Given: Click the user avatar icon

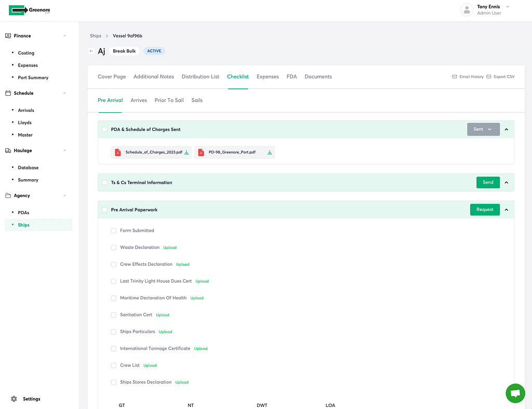Looking at the screenshot, I should coord(467,10).
